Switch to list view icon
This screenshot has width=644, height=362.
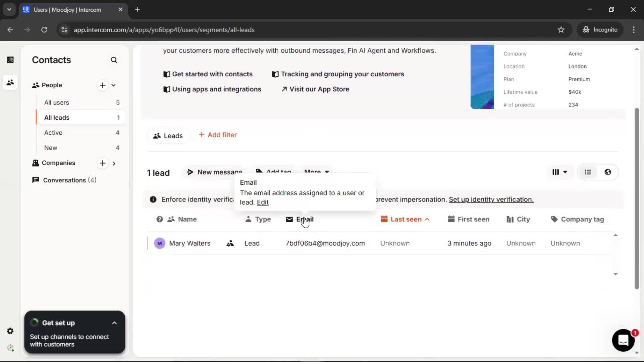coord(588,172)
